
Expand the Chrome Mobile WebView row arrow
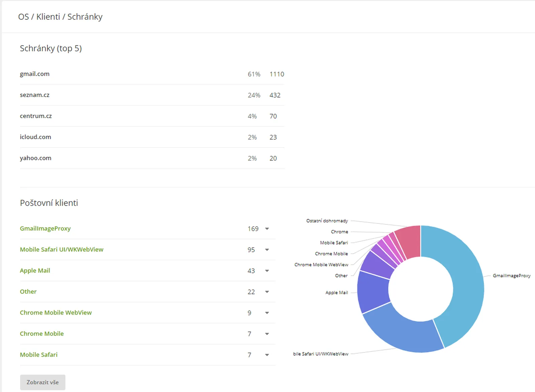click(267, 313)
